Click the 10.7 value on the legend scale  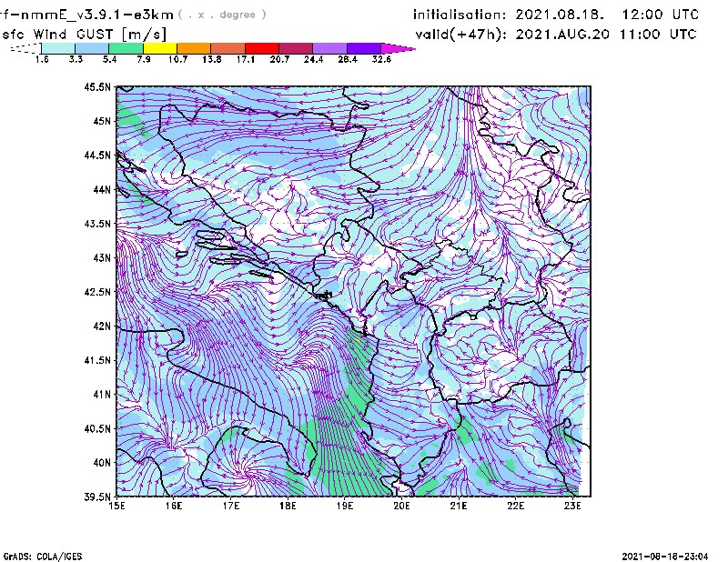tap(176, 59)
